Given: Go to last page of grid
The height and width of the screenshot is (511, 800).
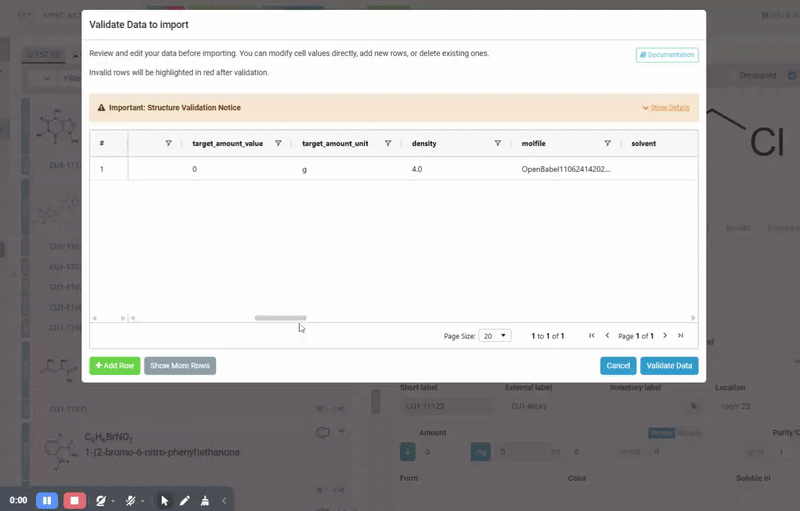Looking at the screenshot, I should tap(681, 336).
